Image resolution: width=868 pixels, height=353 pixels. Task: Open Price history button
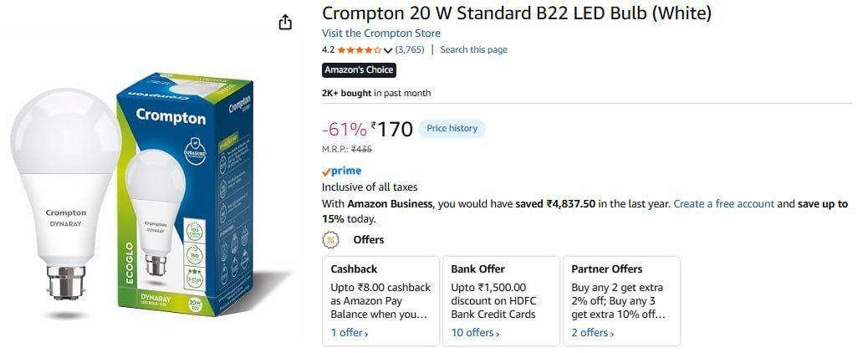(452, 129)
